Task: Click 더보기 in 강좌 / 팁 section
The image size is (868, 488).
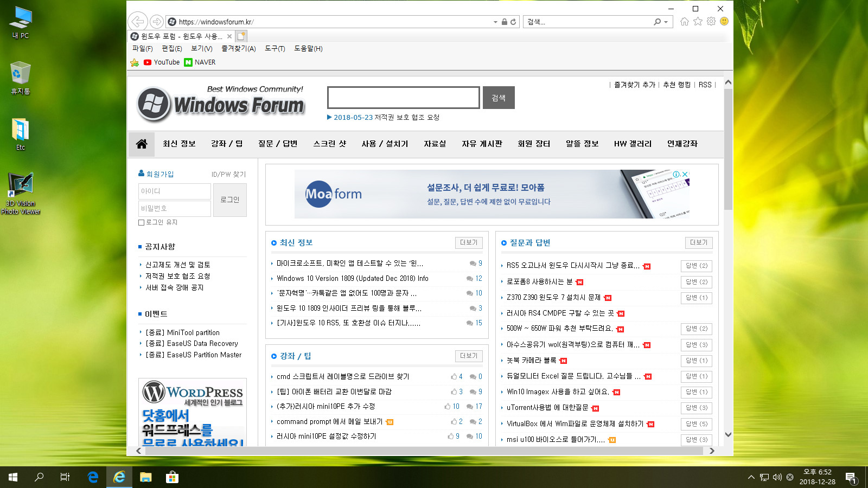Action: pyautogui.click(x=469, y=356)
